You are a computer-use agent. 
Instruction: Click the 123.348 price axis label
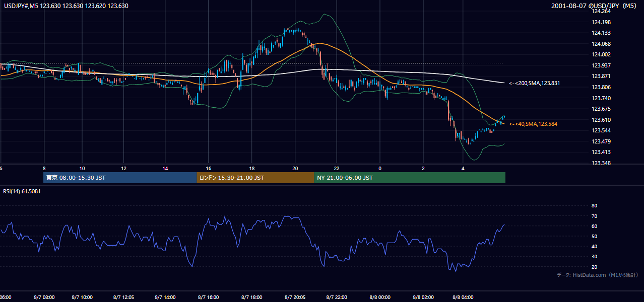pyautogui.click(x=601, y=163)
